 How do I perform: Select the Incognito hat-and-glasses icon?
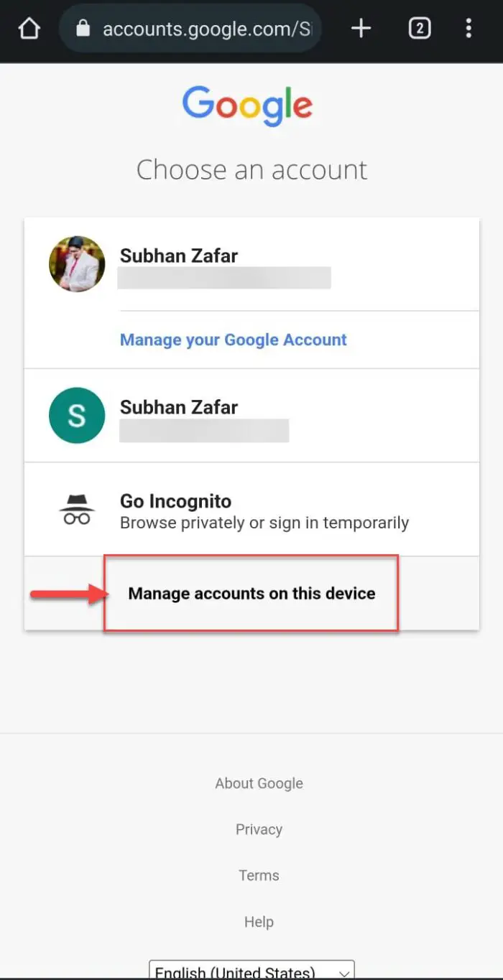pos(76,509)
